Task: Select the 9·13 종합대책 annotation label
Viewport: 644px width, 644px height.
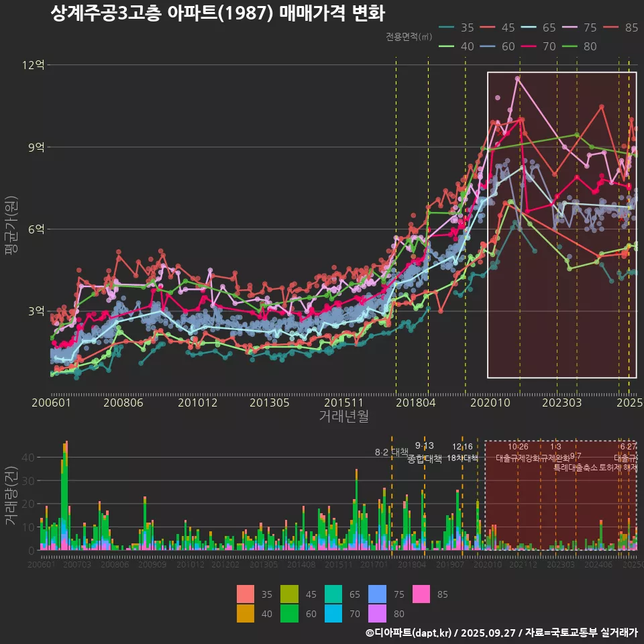Action: click(x=425, y=453)
